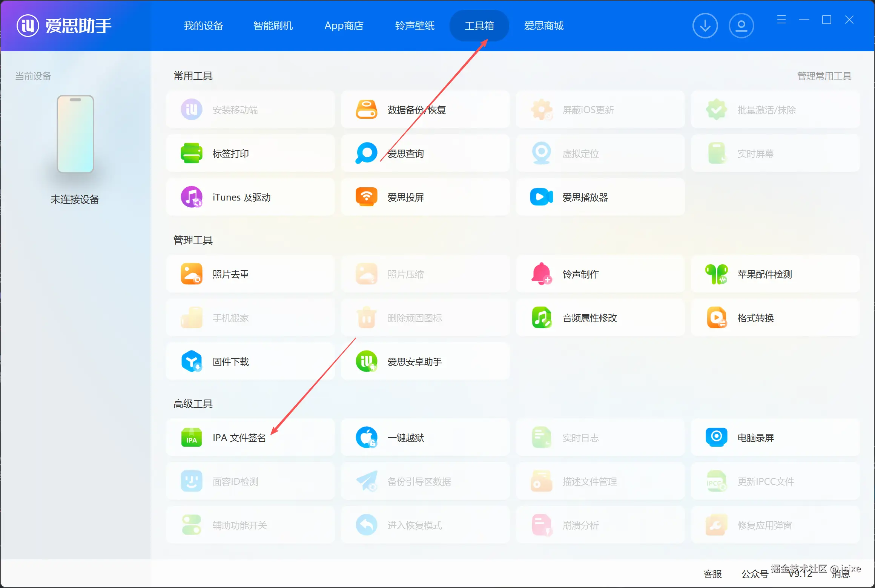Click the phone device thumbnail
Screen dimensions: 875x588
75,134
